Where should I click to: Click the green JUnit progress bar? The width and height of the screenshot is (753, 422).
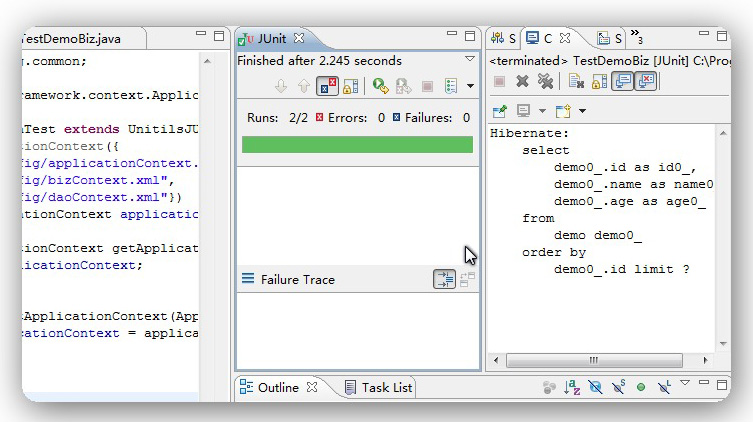pyautogui.click(x=357, y=145)
